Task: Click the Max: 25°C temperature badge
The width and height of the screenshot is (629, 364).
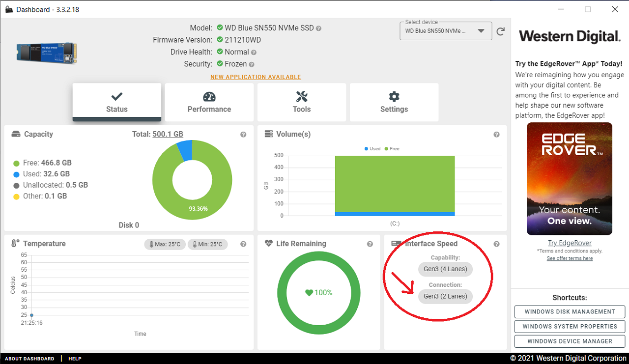Action: [165, 244]
